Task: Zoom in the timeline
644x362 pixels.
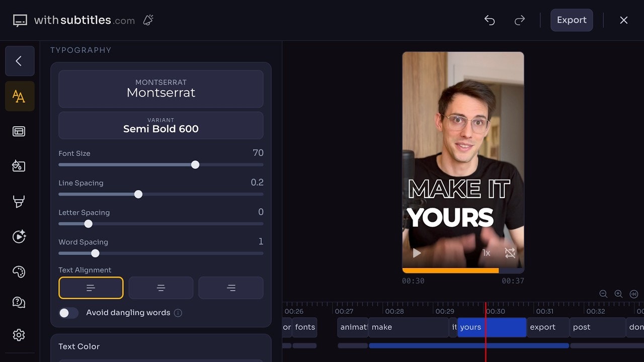Action: 619,294
